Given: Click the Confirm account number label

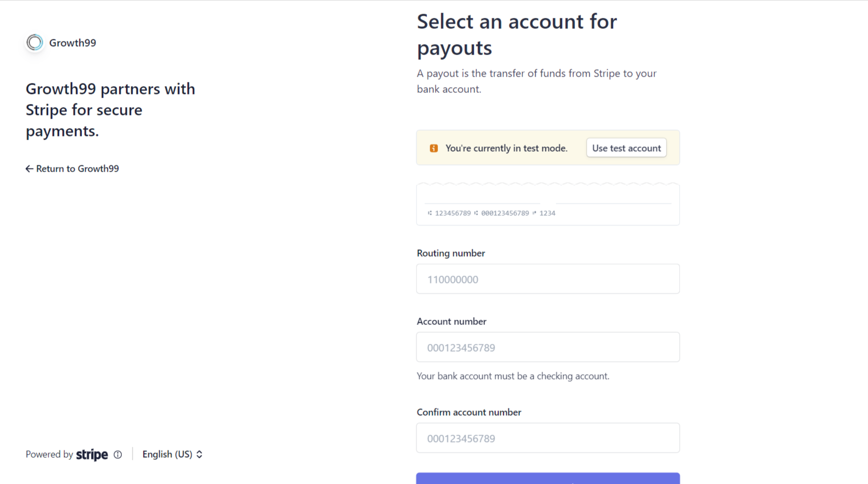Looking at the screenshot, I should (469, 412).
